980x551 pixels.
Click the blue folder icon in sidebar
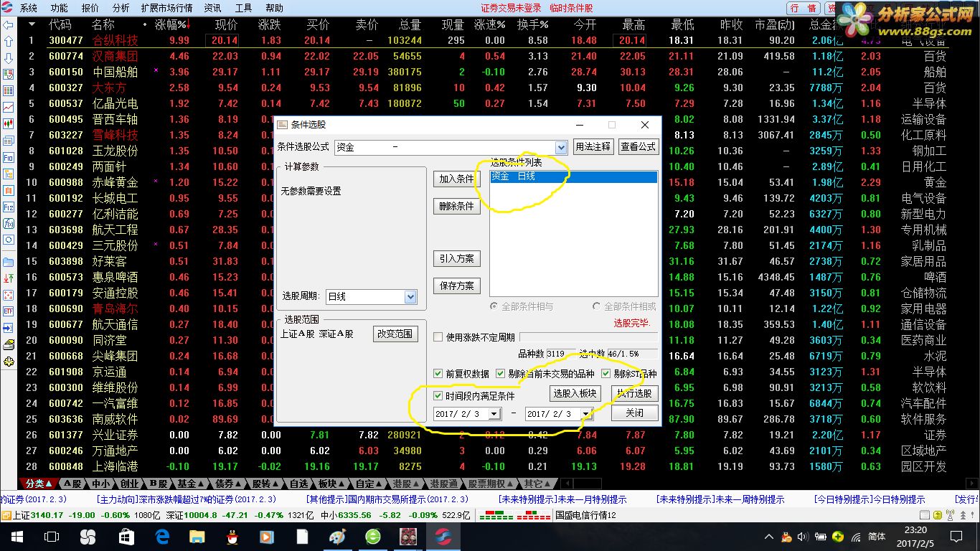point(9,262)
